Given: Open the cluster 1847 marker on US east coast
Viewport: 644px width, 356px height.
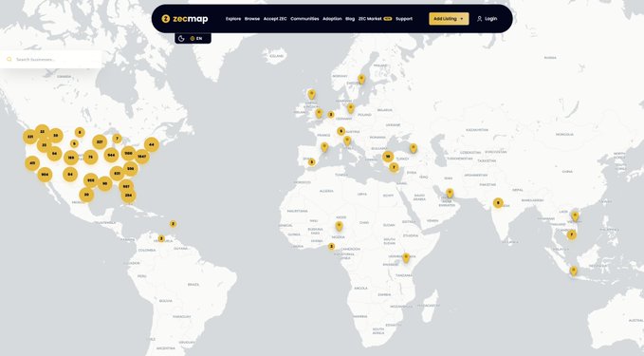Looking at the screenshot, I should [141, 157].
